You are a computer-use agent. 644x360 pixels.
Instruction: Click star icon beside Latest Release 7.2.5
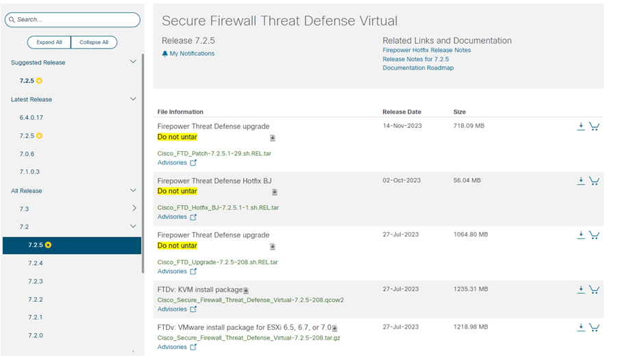tap(40, 136)
